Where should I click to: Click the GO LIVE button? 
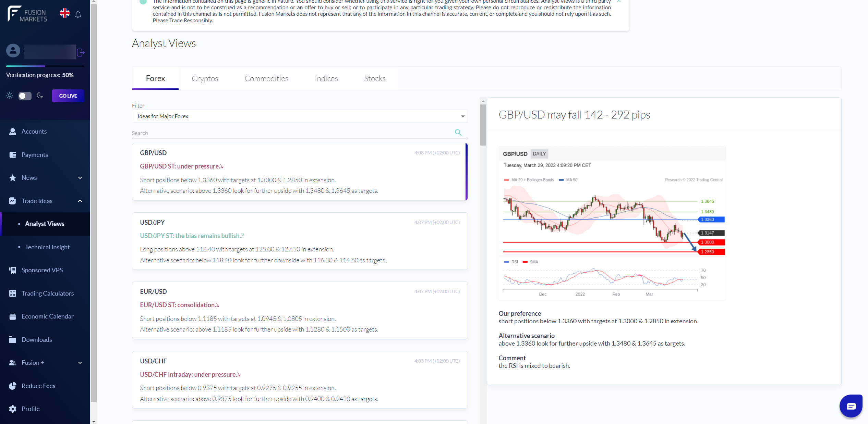click(x=68, y=96)
